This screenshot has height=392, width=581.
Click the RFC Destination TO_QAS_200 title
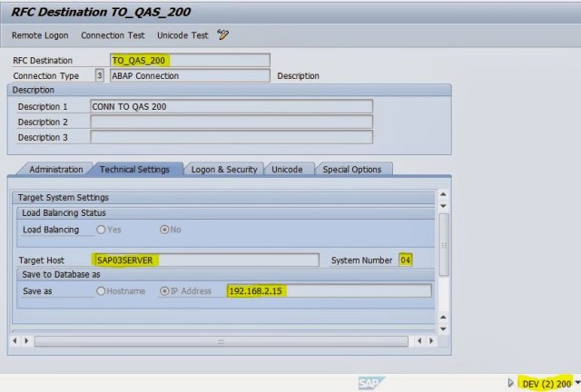[x=101, y=12]
